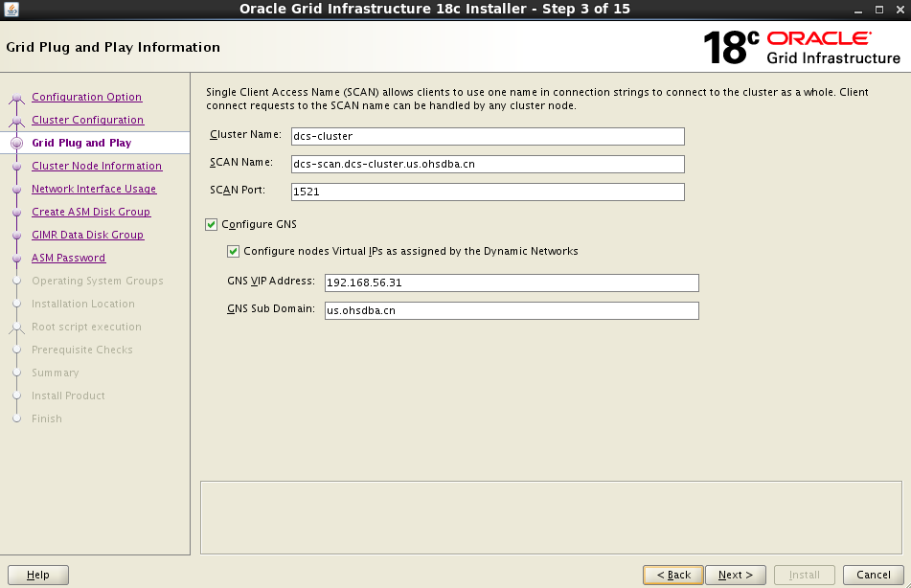Navigate to ASM Password step

(69, 258)
